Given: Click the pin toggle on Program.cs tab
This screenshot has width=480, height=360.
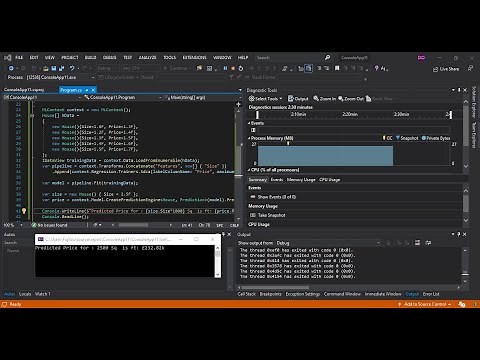Looking at the screenshot, I should point(87,90).
